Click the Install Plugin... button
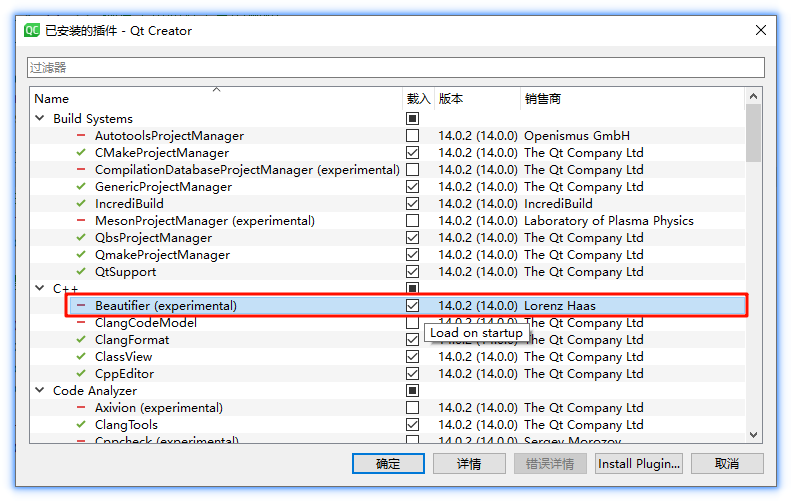This screenshot has width=792, height=502. [x=639, y=464]
